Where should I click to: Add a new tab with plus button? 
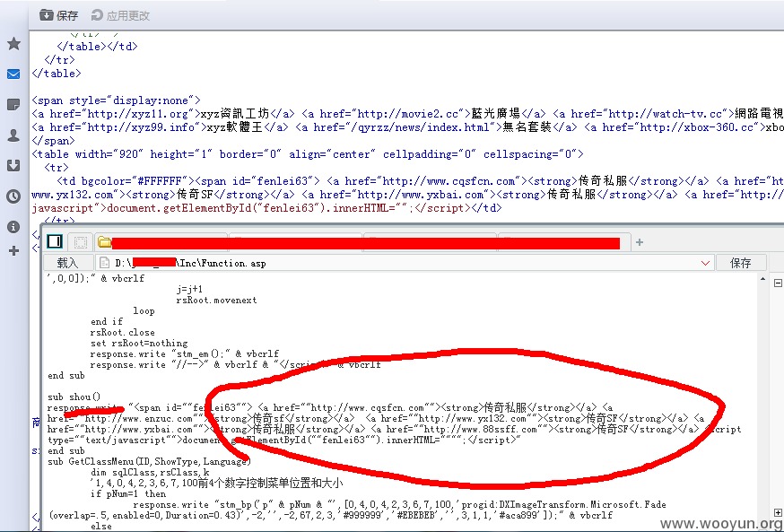click(639, 242)
